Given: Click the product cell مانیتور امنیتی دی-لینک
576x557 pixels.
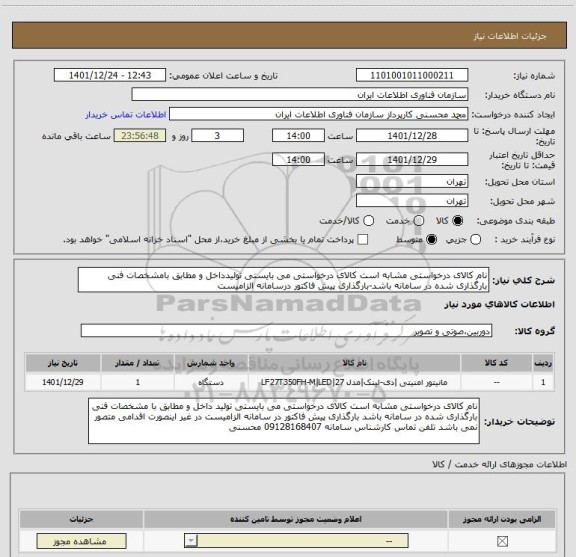Looking at the screenshot, I should [x=354, y=382].
